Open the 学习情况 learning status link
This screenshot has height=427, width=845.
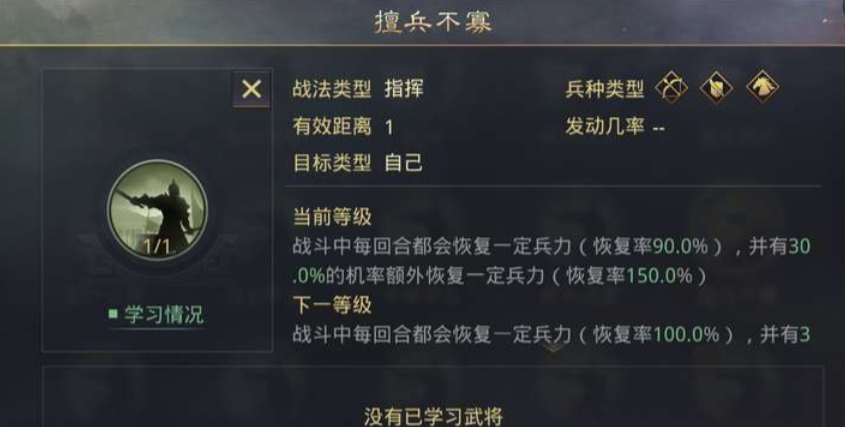[163, 315]
